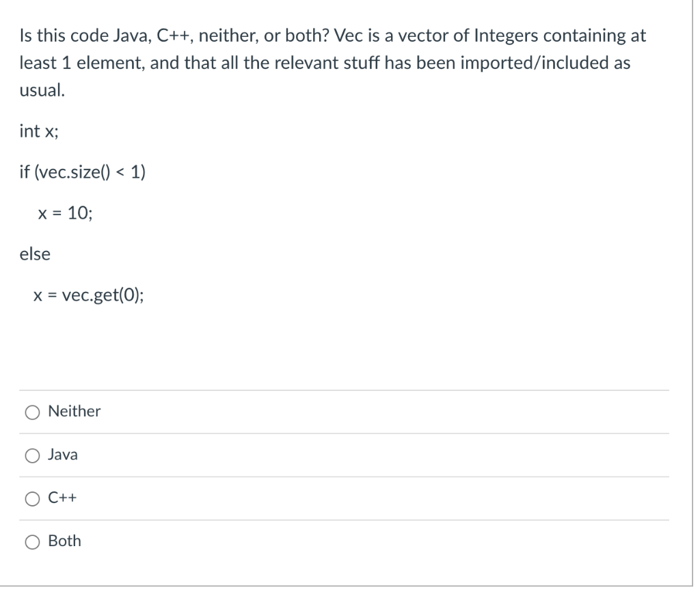Select the C++ radio button
The width and height of the screenshot is (700, 594).
click(x=31, y=499)
